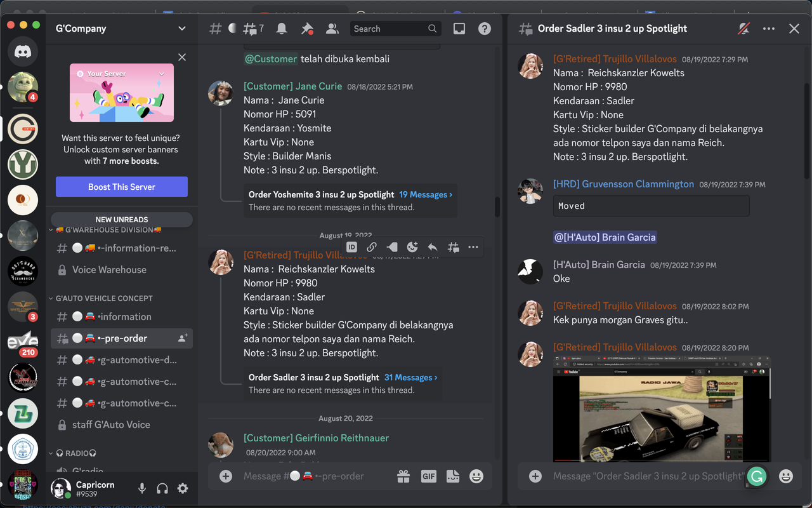Open green creature server icon with 4 badge
This screenshot has height=508, width=812.
click(x=23, y=87)
